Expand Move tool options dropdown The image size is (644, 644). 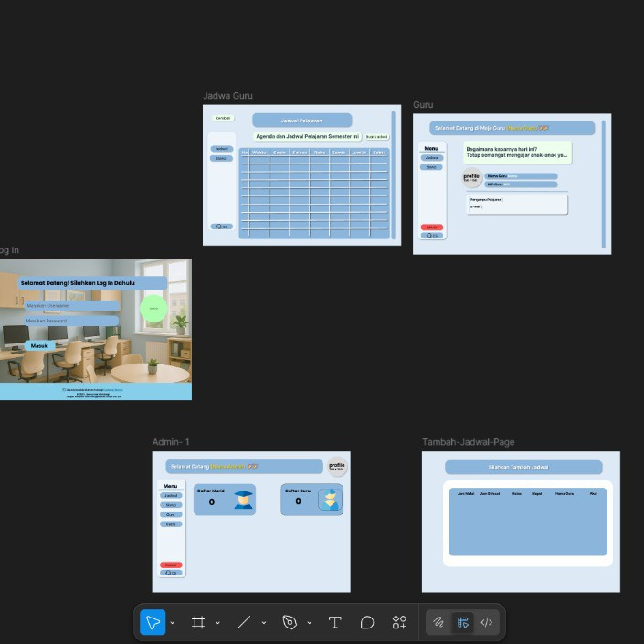point(173,623)
